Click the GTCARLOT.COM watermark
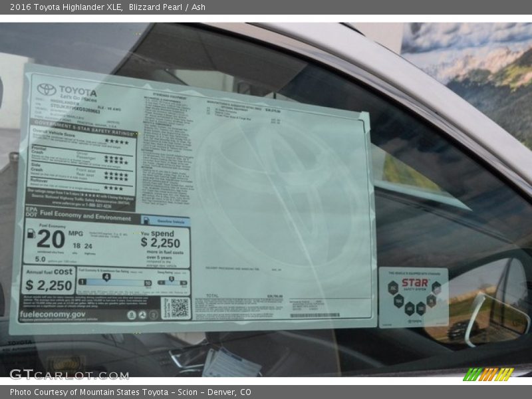Image resolution: width=532 pixels, height=399 pixels. 68,375
